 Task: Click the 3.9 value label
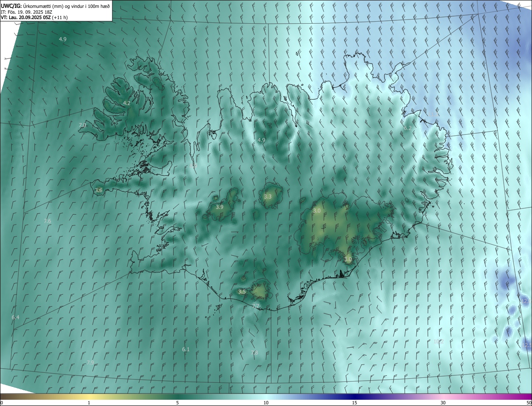click(219, 207)
